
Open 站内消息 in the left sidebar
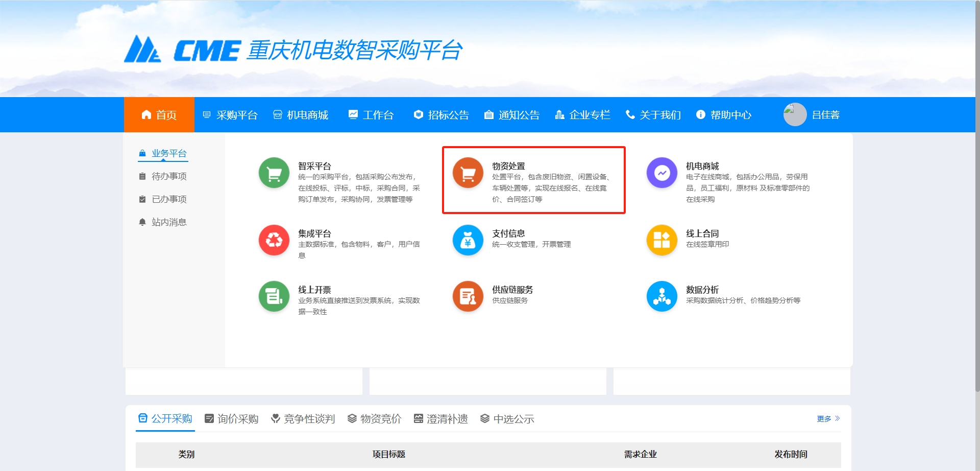pos(169,222)
